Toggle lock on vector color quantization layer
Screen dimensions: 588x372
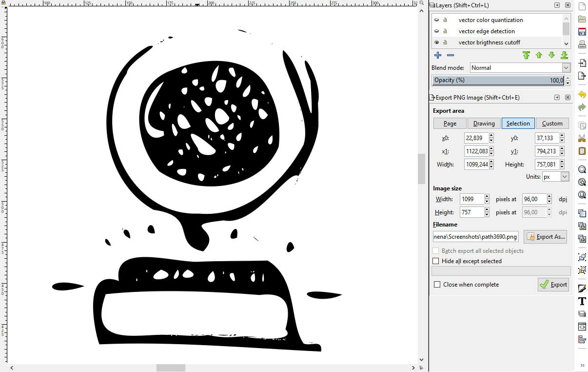(x=445, y=20)
